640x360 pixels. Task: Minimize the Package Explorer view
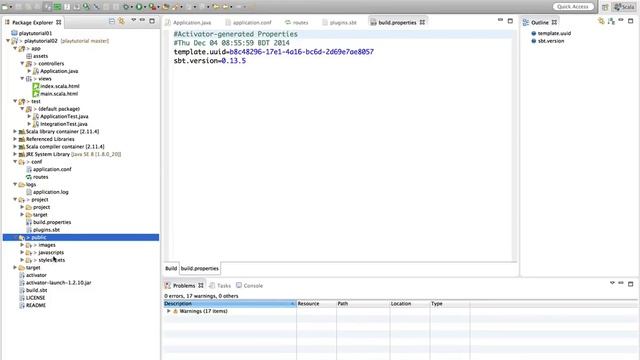point(142,20)
